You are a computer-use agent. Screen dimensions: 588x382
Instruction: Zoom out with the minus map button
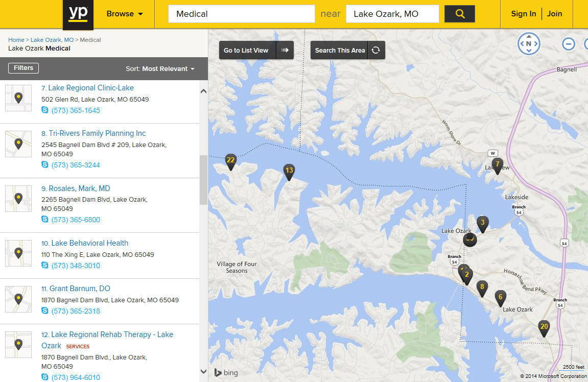point(569,44)
